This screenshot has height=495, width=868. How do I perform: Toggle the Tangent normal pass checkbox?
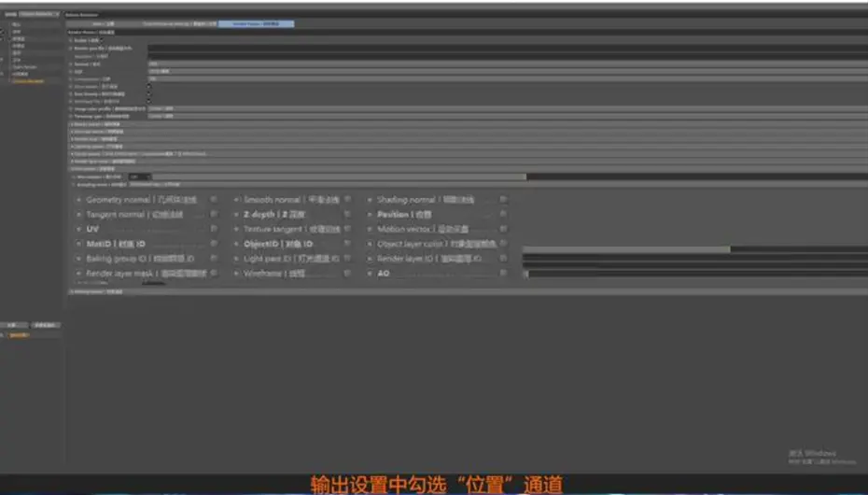click(214, 214)
